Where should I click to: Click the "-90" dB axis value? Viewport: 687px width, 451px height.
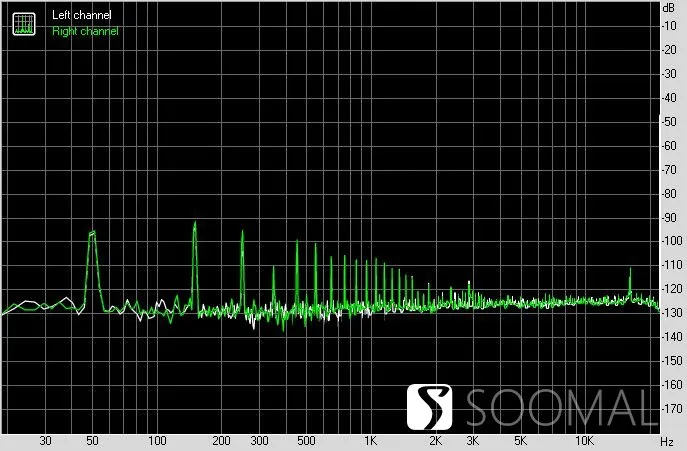click(x=669, y=217)
